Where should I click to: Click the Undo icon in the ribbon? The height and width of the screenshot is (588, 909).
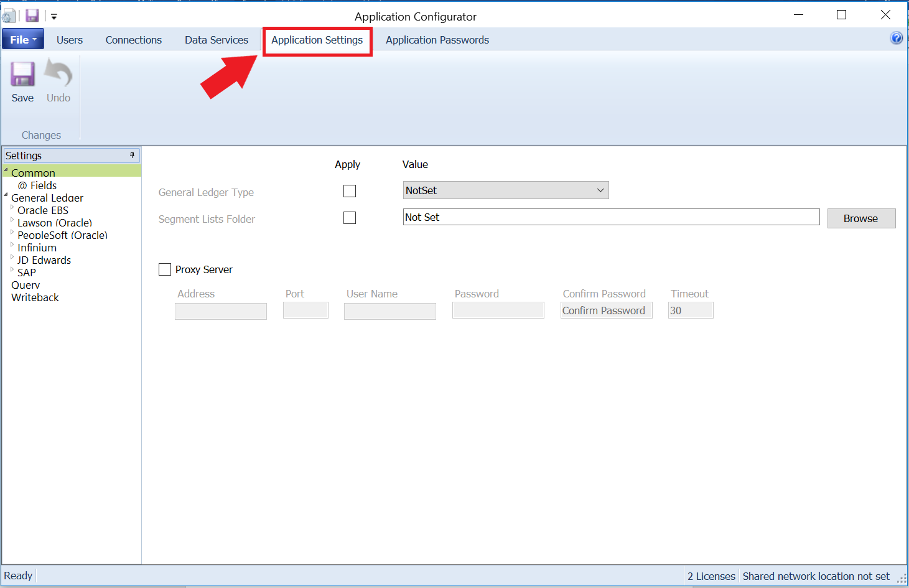tap(58, 73)
